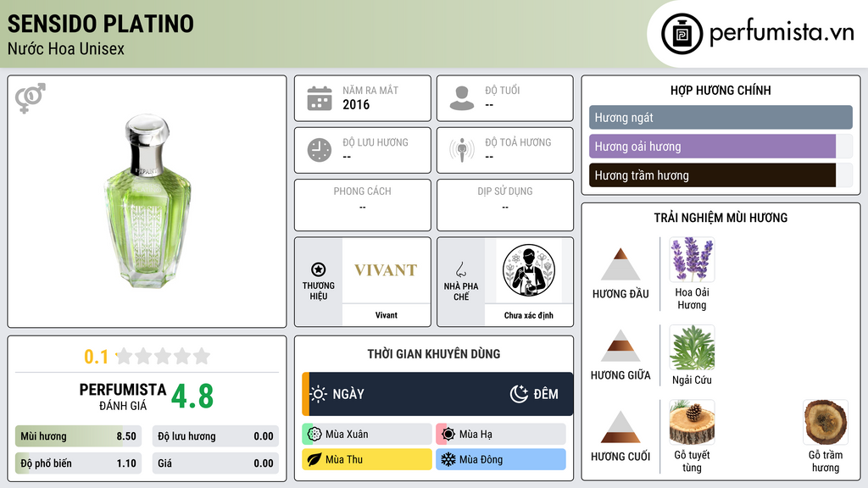Click the 0.1 user rating number
868x488 pixels.
point(97,357)
